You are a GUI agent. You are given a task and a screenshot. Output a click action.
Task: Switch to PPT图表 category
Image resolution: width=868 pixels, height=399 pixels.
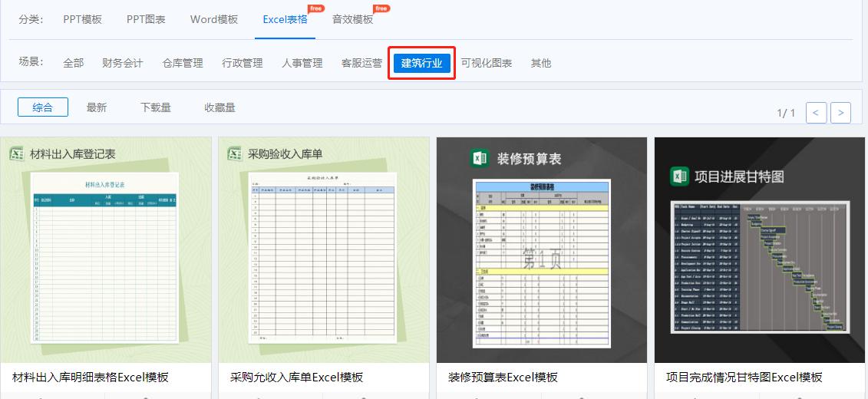click(x=146, y=19)
